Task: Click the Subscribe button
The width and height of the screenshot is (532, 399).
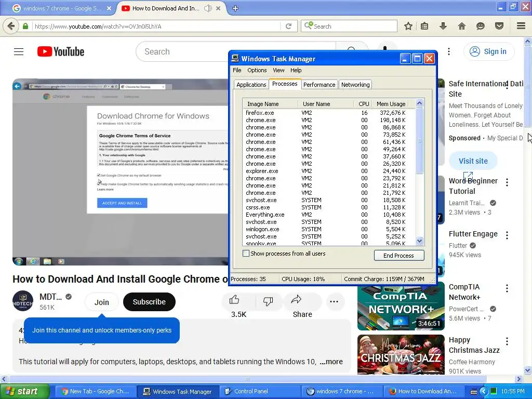Action: point(149,302)
